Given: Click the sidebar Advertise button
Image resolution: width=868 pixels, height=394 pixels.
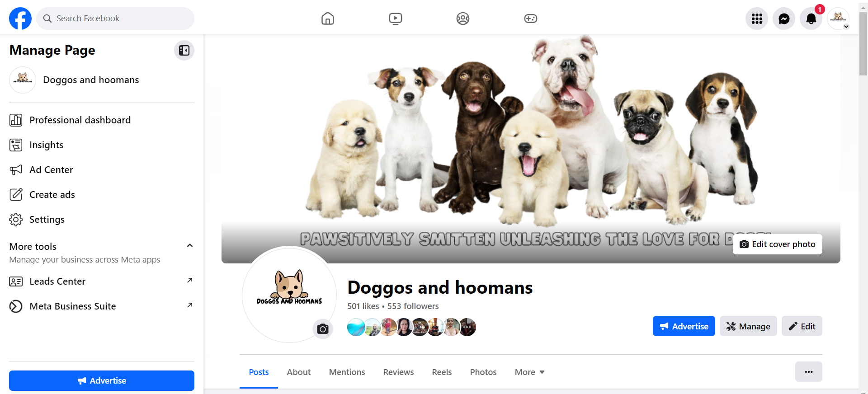Looking at the screenshot, I should point(102,381).
